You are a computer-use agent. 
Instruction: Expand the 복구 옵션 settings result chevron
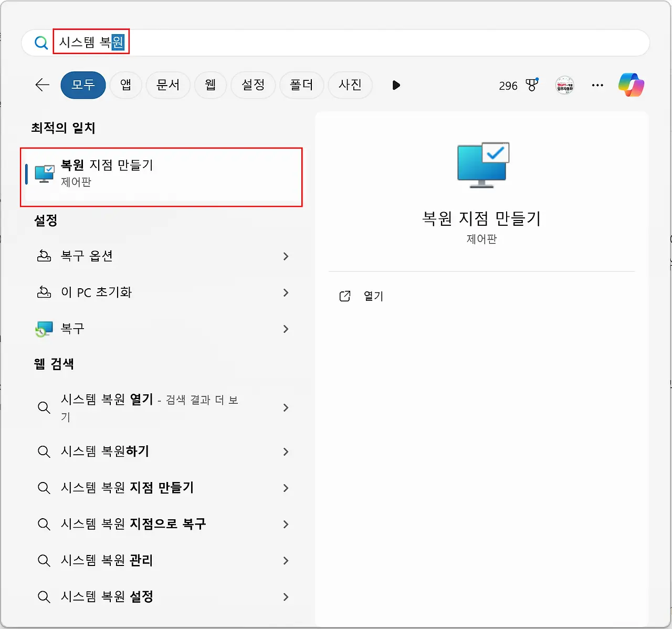click(286, 257)
